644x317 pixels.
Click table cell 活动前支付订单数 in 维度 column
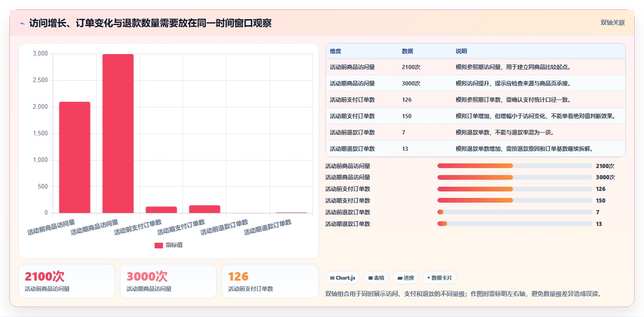click(352, 100)
